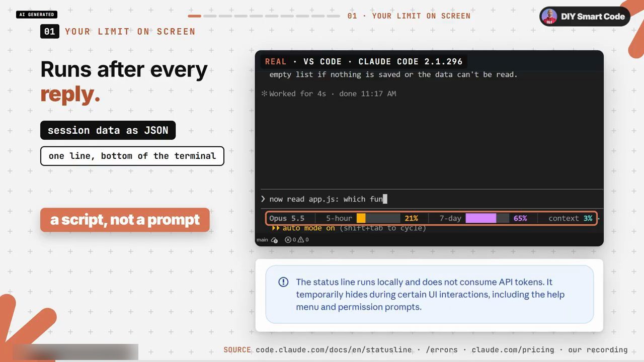Click 'REAL · VS CODE · CLAUDE CODE 2.1.296' label

tap(364, 61)
